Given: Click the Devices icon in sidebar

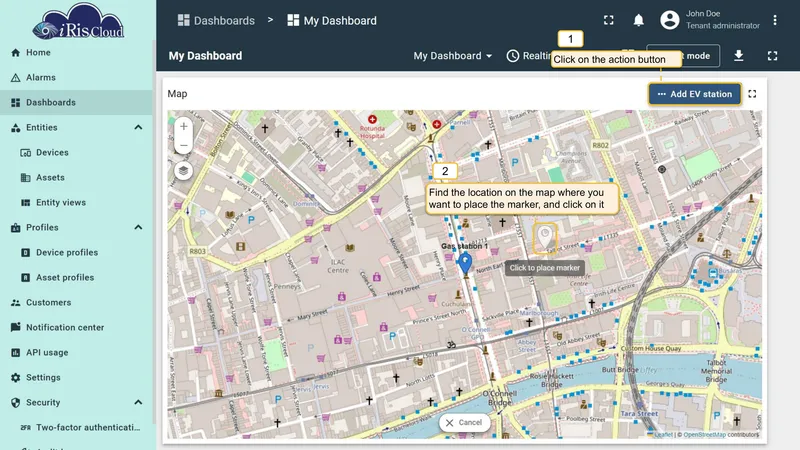Looking at the screenshot, I should pos(26,153).
